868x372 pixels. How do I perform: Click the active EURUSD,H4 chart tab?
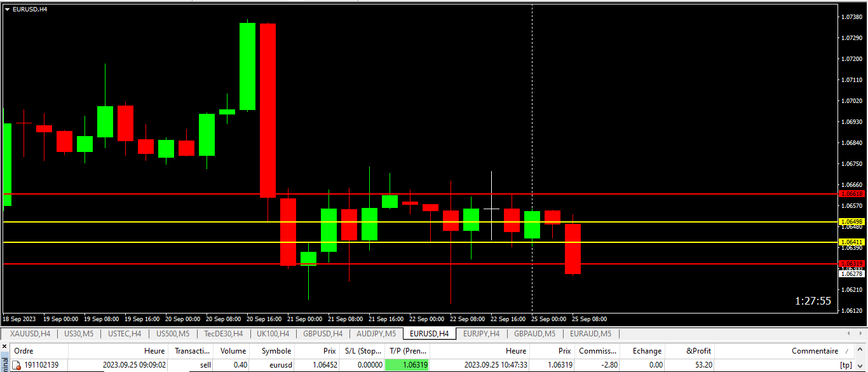(430, 333)
